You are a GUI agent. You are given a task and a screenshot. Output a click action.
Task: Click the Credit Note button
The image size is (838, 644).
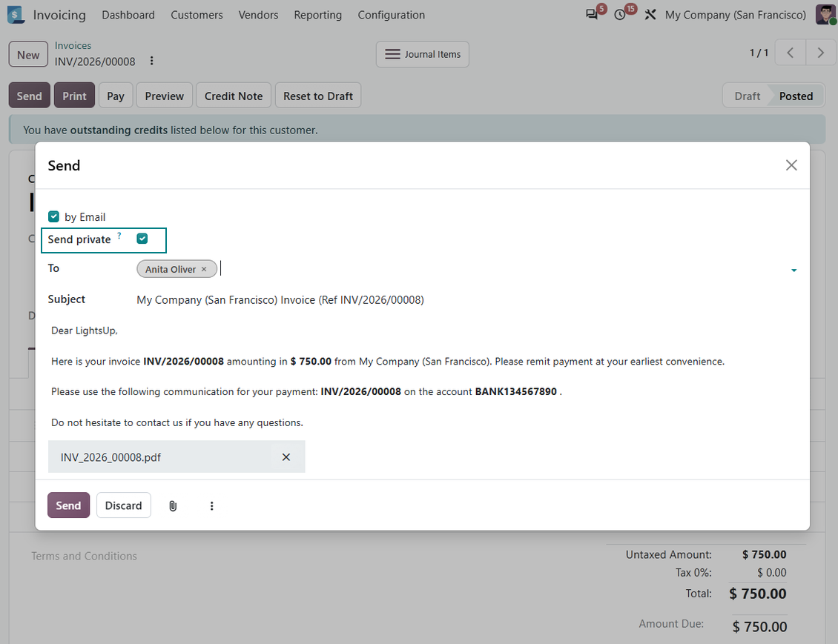click(234, 96)
